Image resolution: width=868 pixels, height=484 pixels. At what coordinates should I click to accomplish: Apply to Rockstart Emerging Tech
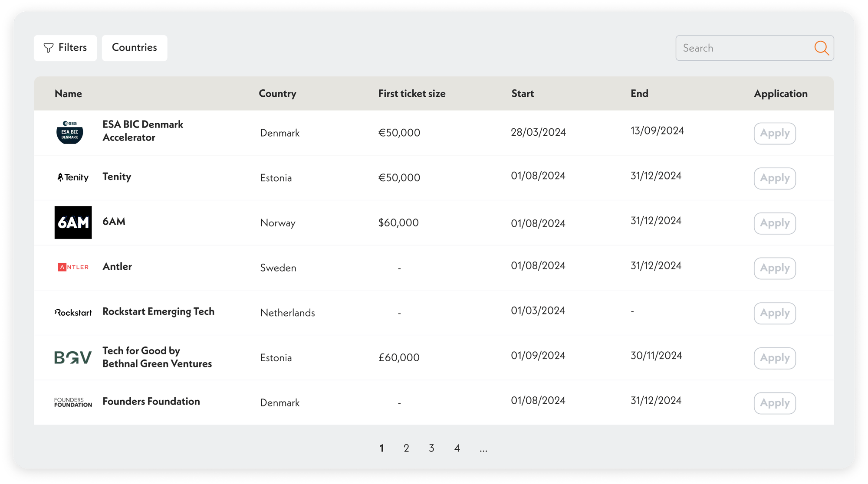tap(775, 313)
